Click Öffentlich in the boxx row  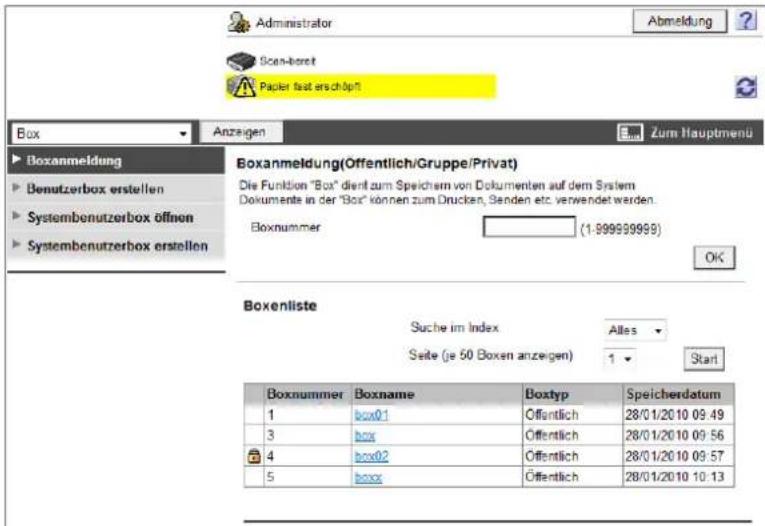click(552, 477)
